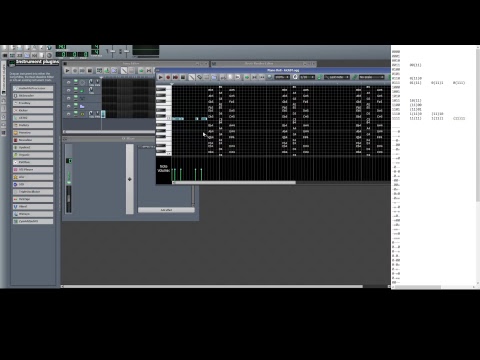Adjust the master pitch slider
Image resolution: width=480 pixels, height=360 pixels.
coord(126,51)
